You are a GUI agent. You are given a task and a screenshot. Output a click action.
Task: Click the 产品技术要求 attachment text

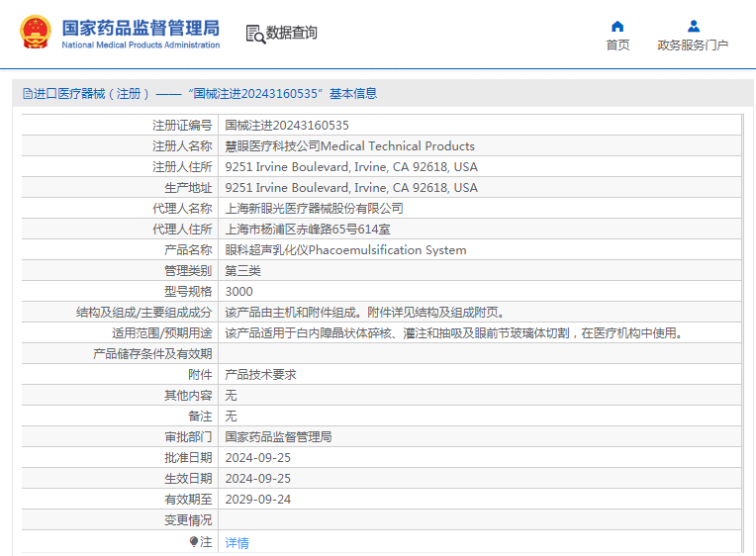(261, 374)
